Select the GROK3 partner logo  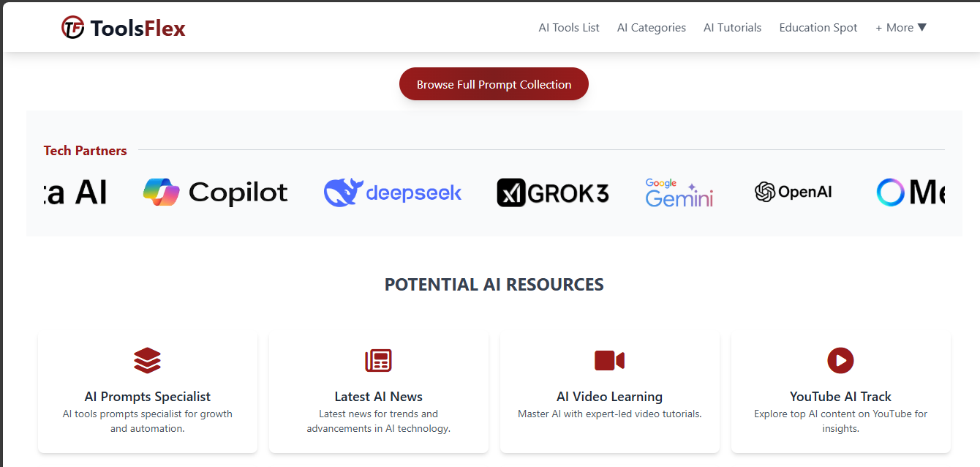coord(553,193)
